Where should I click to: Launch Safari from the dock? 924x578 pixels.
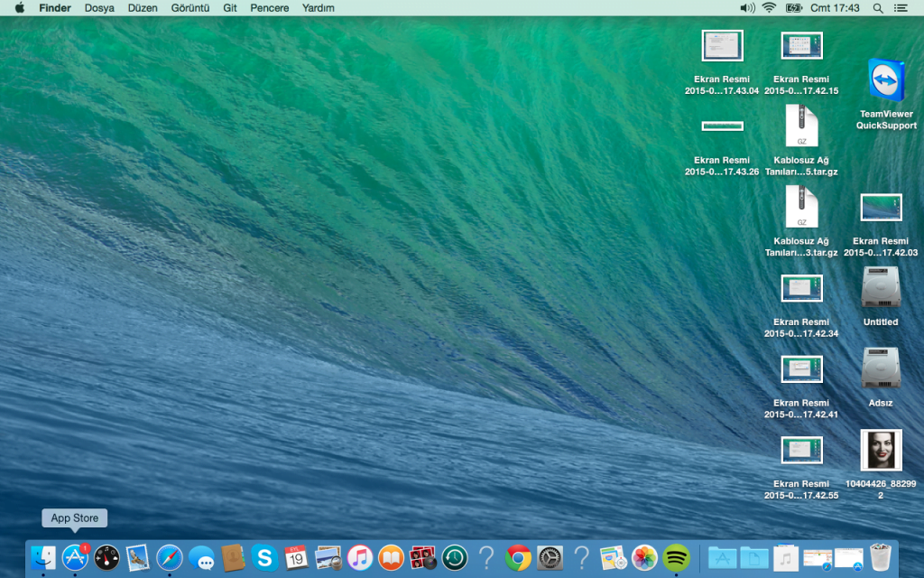170,557
